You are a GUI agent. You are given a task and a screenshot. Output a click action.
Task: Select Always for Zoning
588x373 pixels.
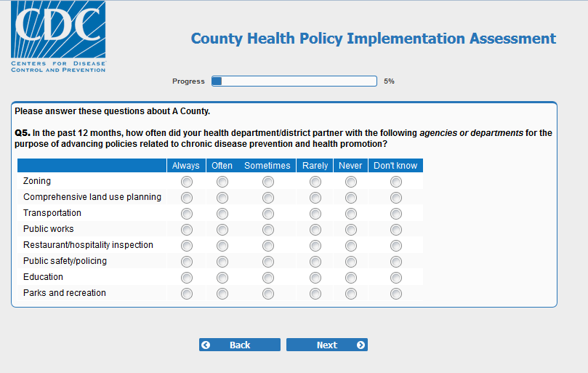(x=187, y=182)
